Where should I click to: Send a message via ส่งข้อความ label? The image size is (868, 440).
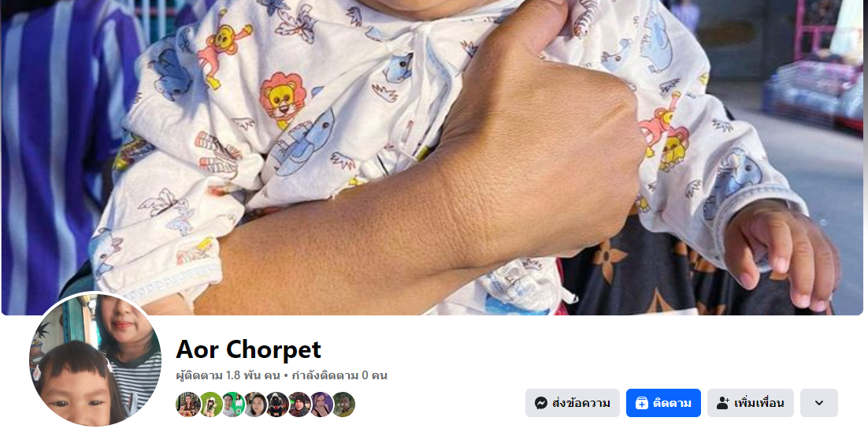pyautogui.click(x=581, y=403)
